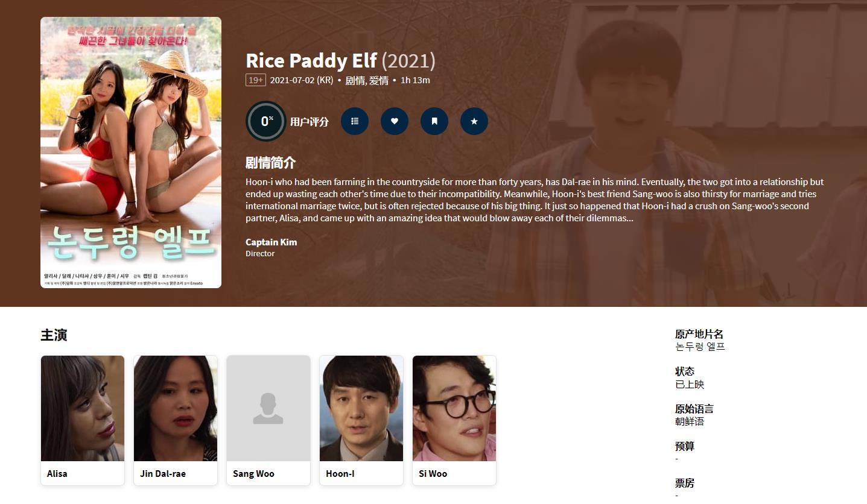Viewport: 867px width, 504px height.
Task: Open the Sang Woo name link
Action: pos(253,474)
